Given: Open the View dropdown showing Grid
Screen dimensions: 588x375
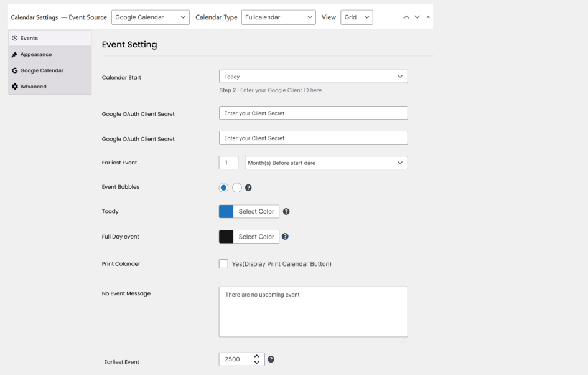Looking at the screenshot, I should tap(356, 17).
